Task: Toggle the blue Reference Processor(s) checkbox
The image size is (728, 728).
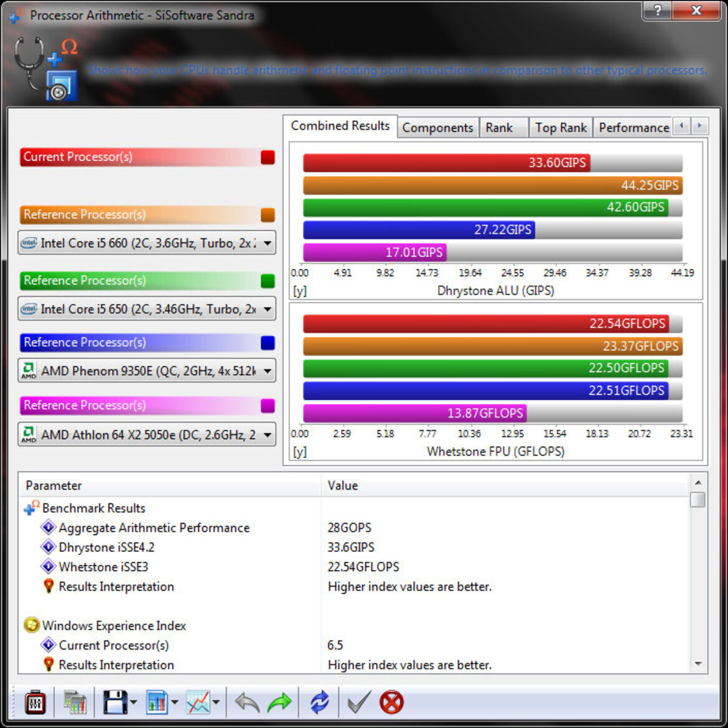Action: click(x=268, y=343)
